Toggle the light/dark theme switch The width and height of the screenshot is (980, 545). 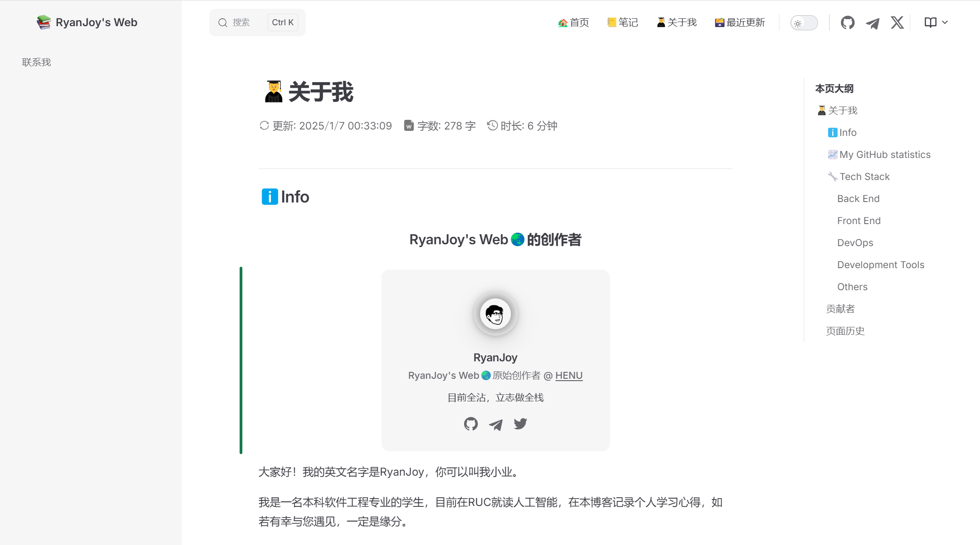[x=804, y=23]
